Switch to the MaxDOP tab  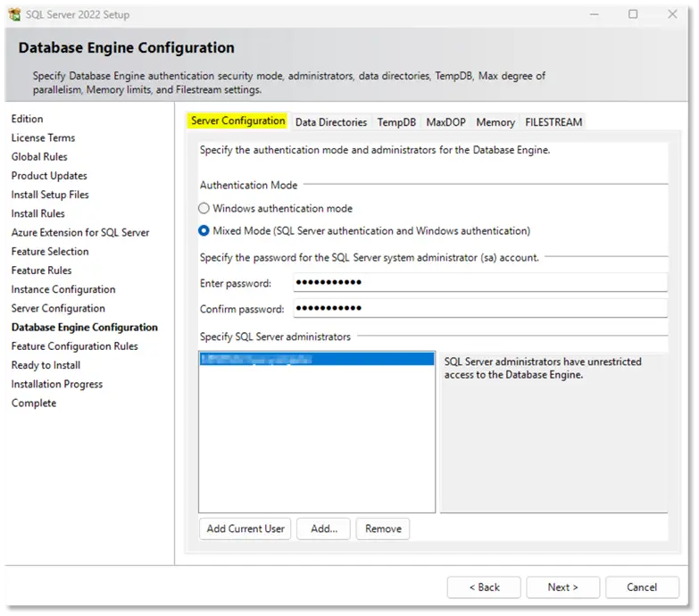[x=445, y=122]
